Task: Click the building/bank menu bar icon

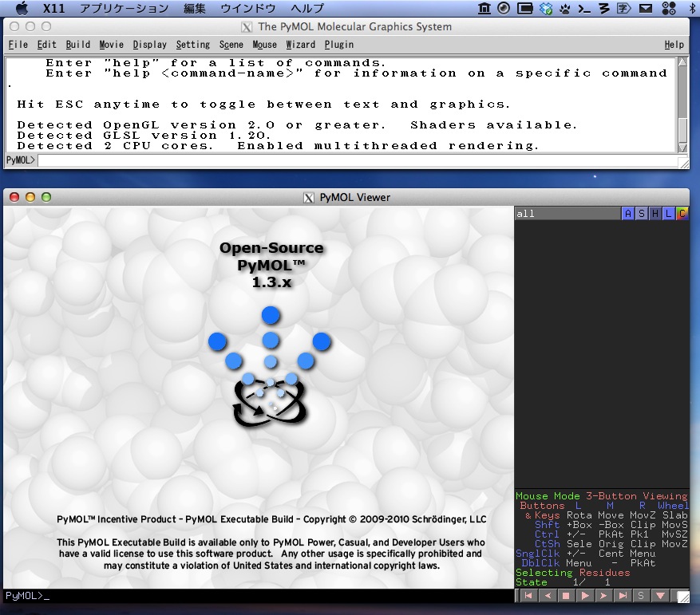Action: 484,8
